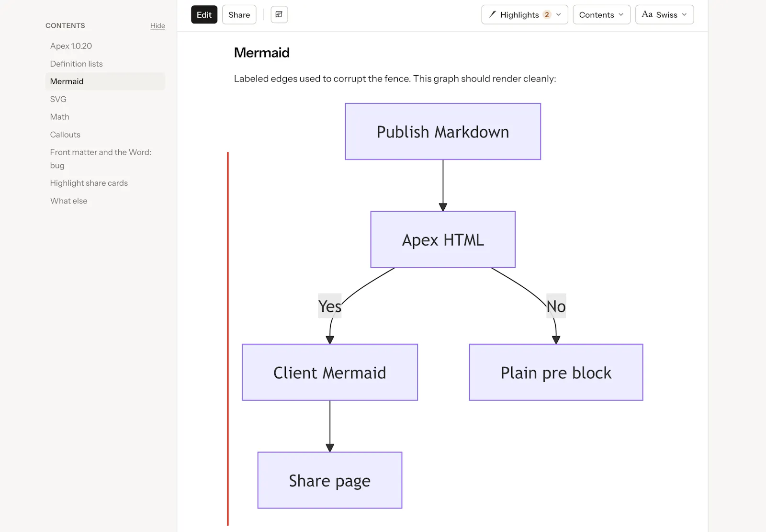Open the Highlights dropdown

coord(524,15)
